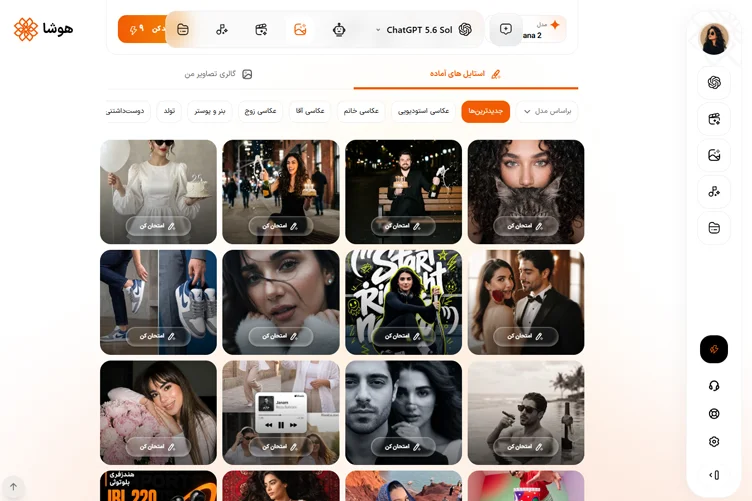
Task: Click the OpenAI logo beside ChatGPT 5.6 Sol
Action: 465,30
